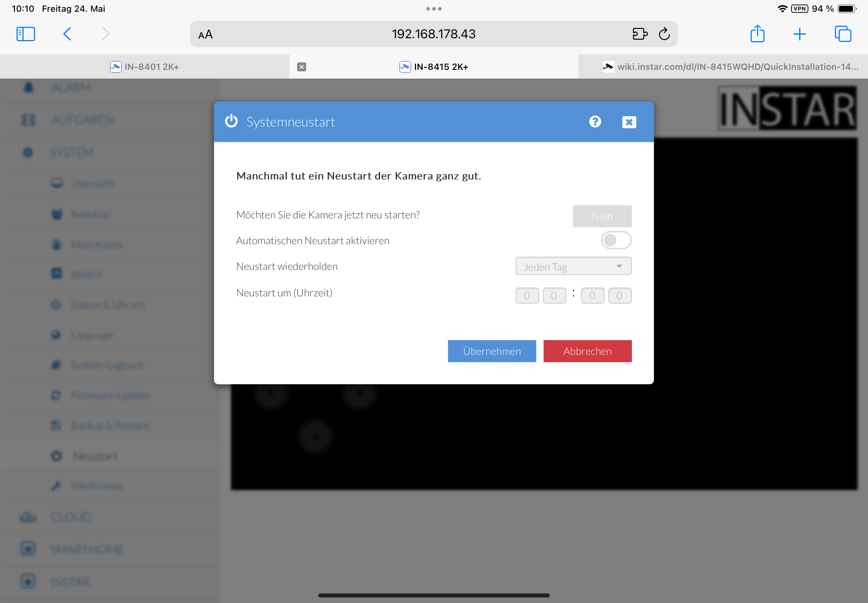Viewport: 868px width, 603px height.
Task: Switch to the IN-8401 2K+ tab
Action: click(144, 67)
